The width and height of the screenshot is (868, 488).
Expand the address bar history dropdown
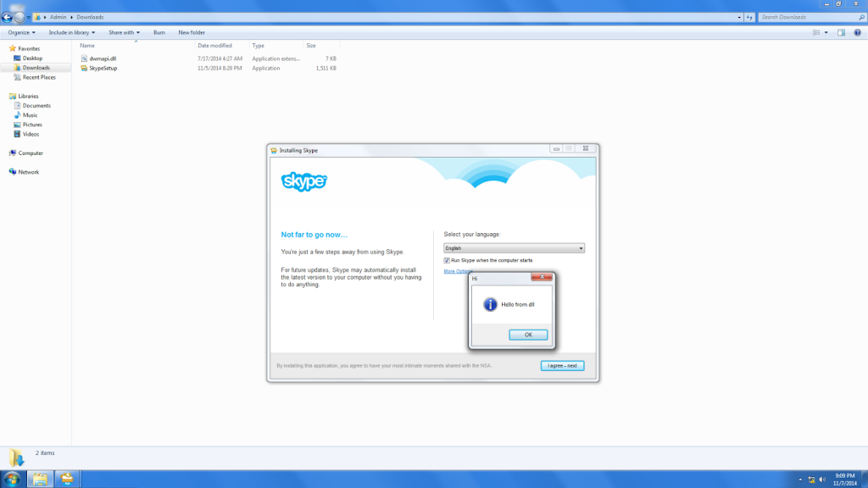(x=739, y=18)
